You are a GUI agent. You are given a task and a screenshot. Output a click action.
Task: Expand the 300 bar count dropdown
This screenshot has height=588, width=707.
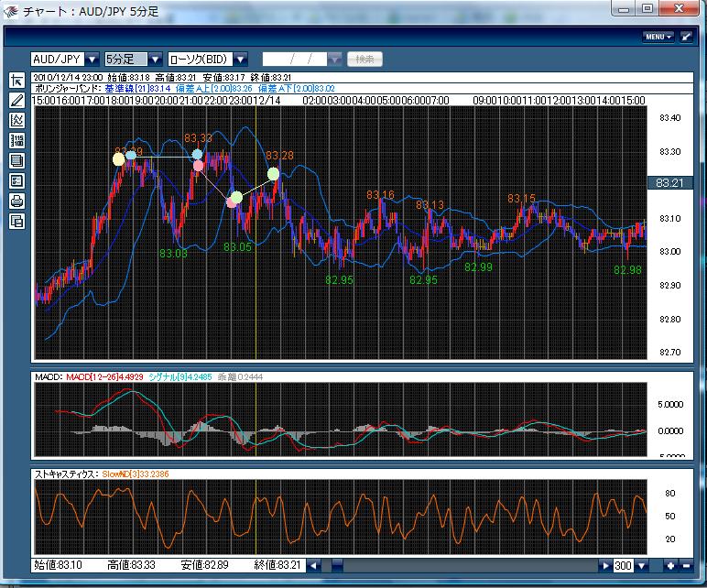(642, 565)
